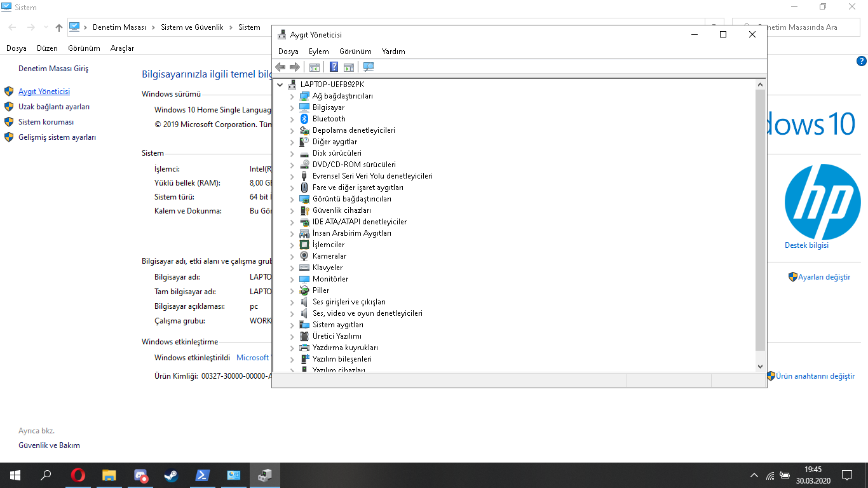Collapse the LAPTOP-UEFB92PK root node

pos(280,85)
